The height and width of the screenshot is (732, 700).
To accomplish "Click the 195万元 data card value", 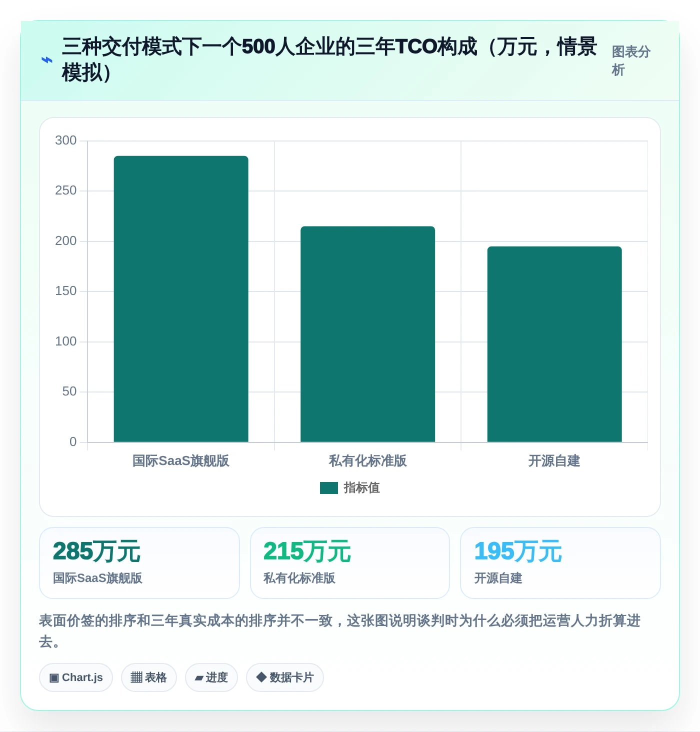I will pos(518,551).
